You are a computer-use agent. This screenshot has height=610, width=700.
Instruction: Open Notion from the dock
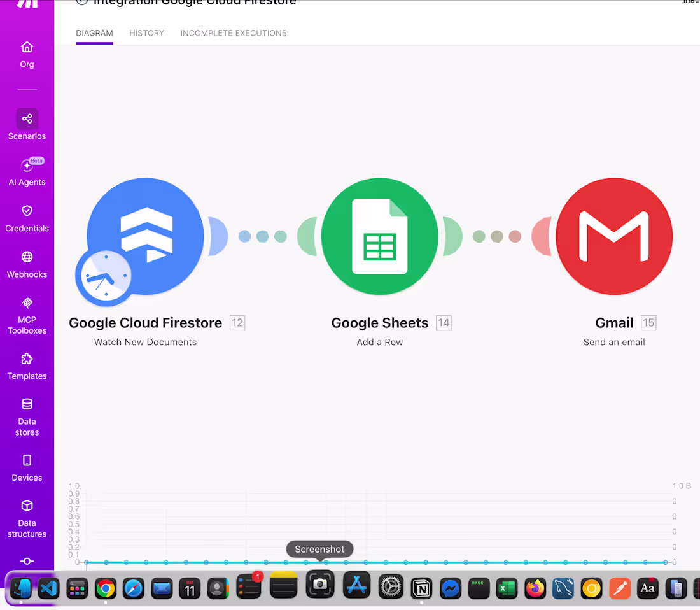pos(421,588)
